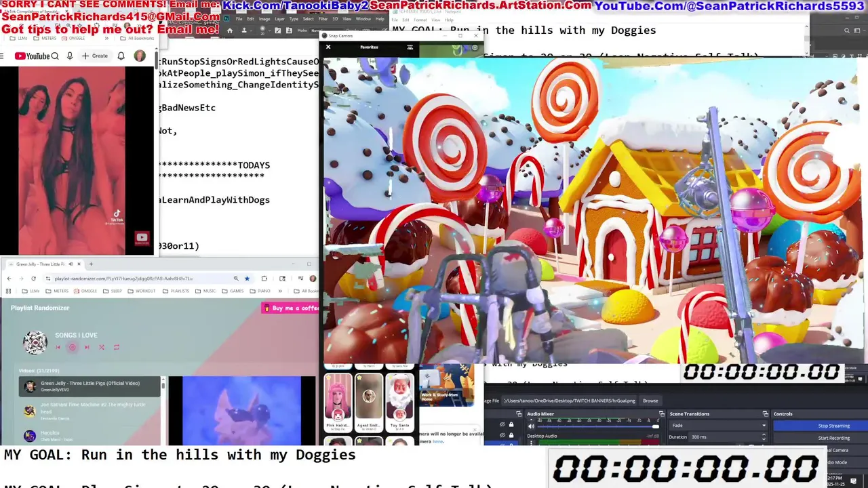Open the SLEEP bookmark folder

tap(113, 291)
